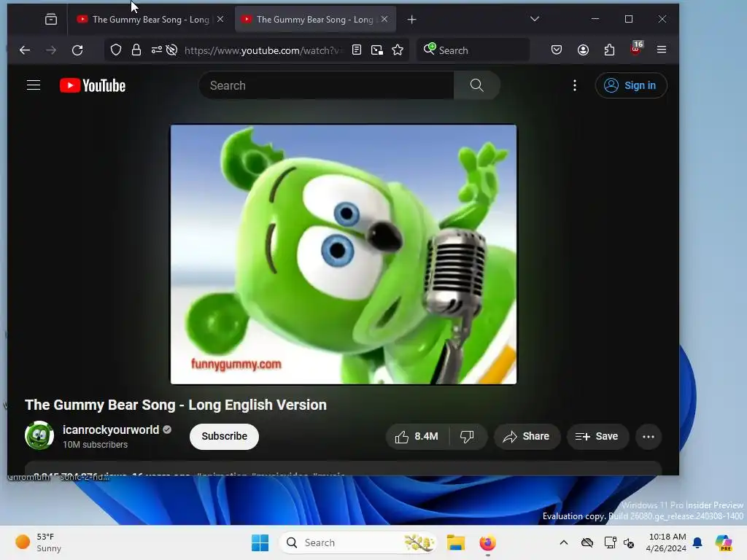Dislike this video
747x560 pixels.
click(x=467, y=436)
